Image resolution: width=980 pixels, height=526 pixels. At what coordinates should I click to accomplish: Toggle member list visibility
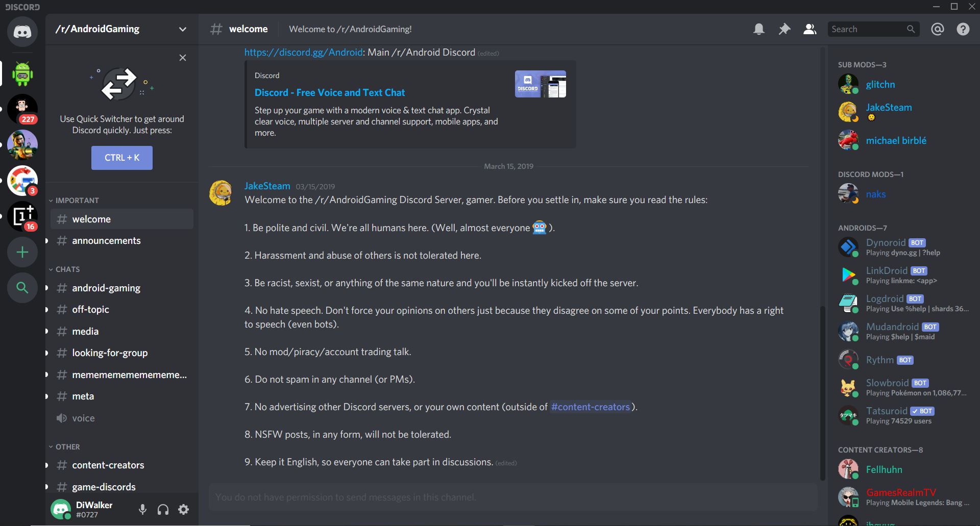click(810, 29)
